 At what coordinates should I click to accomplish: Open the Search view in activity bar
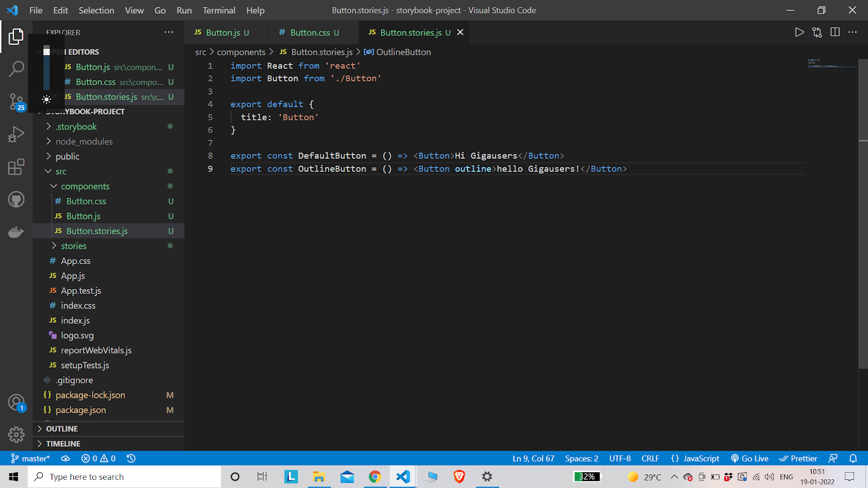(x=16, y=69)
